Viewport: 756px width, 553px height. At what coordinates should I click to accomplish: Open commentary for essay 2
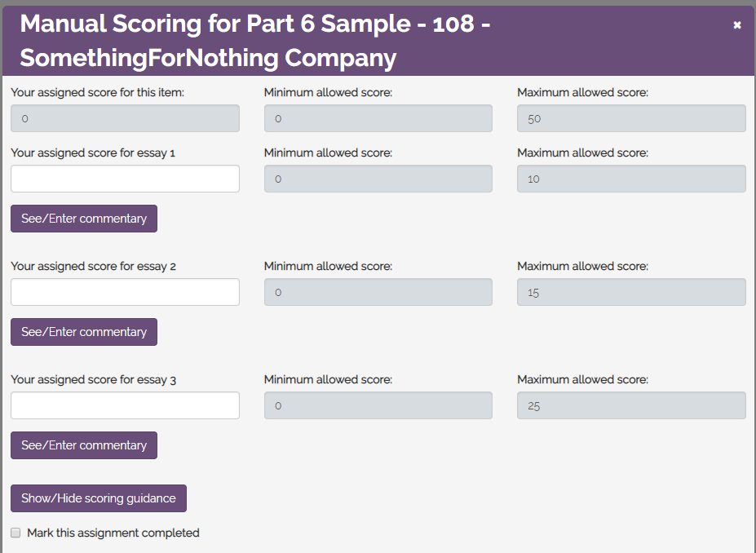point(83,331)
